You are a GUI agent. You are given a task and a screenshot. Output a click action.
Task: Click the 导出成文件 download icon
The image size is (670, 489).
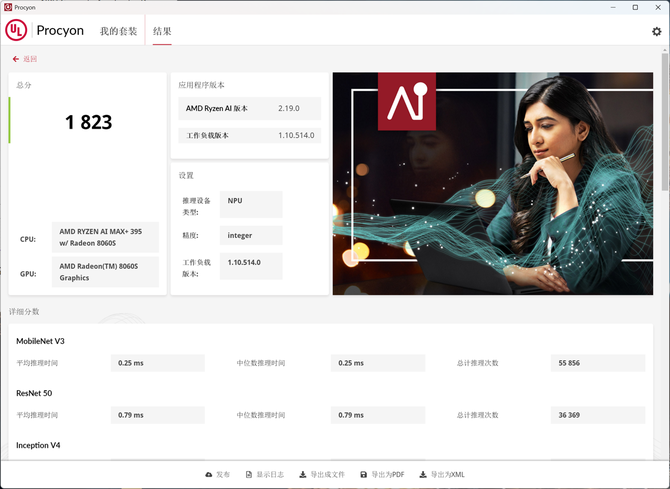click(303, 474)
